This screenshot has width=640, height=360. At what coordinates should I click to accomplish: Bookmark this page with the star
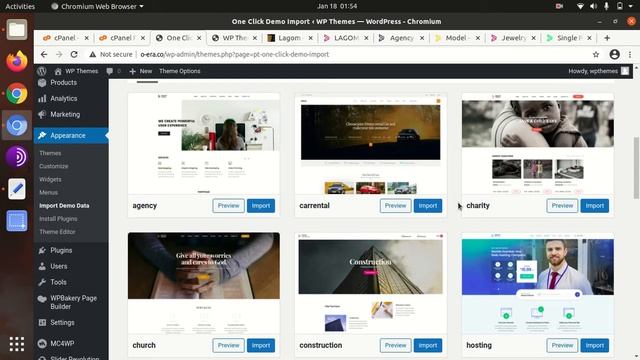point(596,54)
